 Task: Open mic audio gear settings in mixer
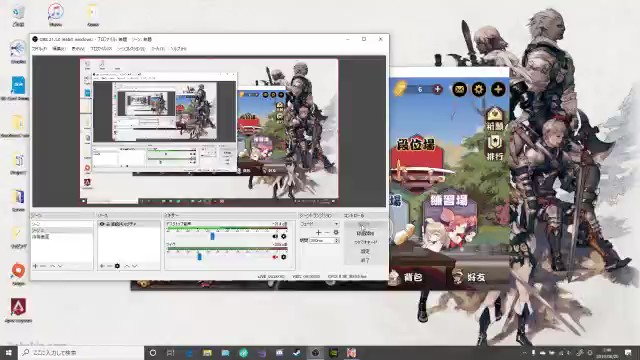coord(284,257)
